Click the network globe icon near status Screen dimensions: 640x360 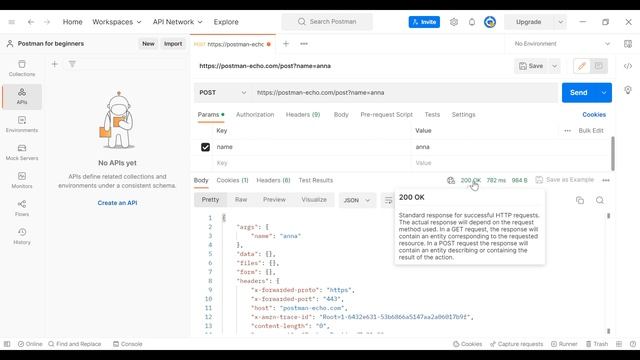point(451,180)
